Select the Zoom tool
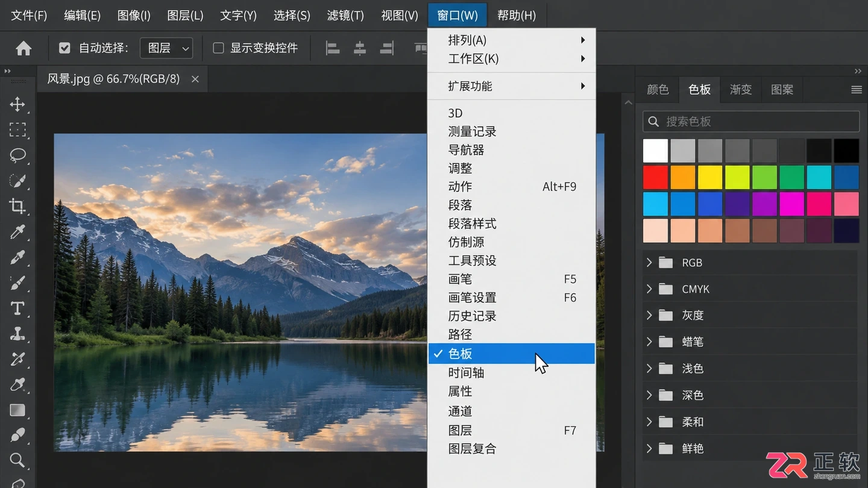 (x=17, y=460)
